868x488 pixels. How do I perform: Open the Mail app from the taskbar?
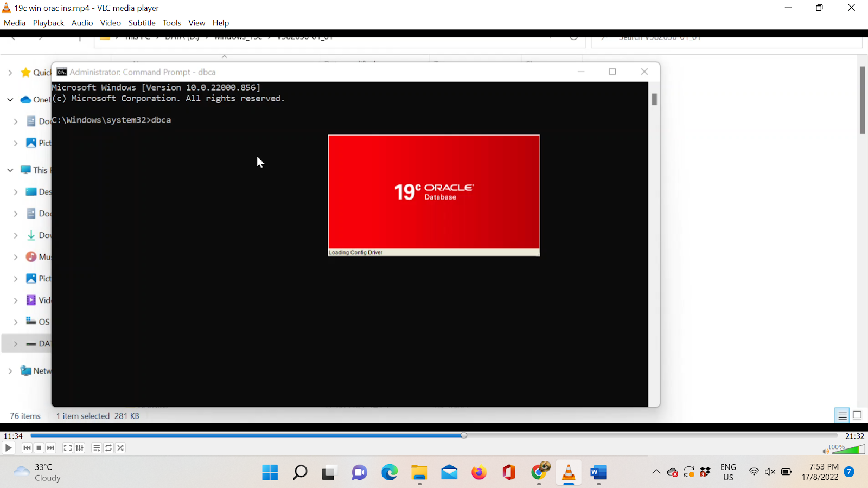pos(449,473)
